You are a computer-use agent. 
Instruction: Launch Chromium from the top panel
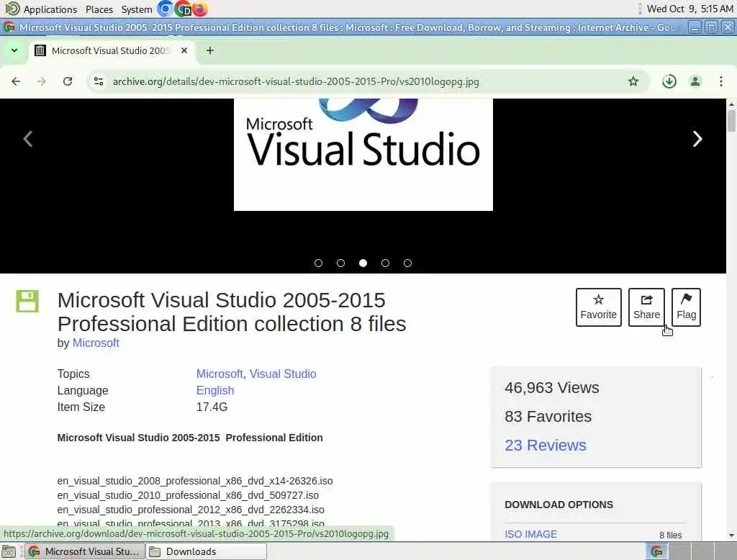165,9
